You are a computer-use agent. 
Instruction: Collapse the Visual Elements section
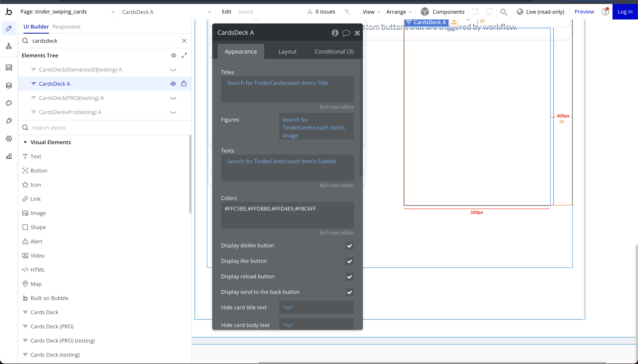click(x=25, y=142)
